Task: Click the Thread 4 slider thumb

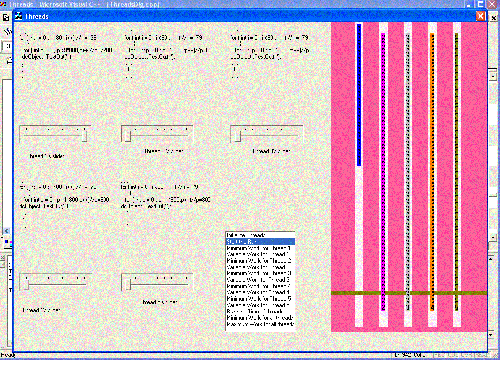Action: 26,284
